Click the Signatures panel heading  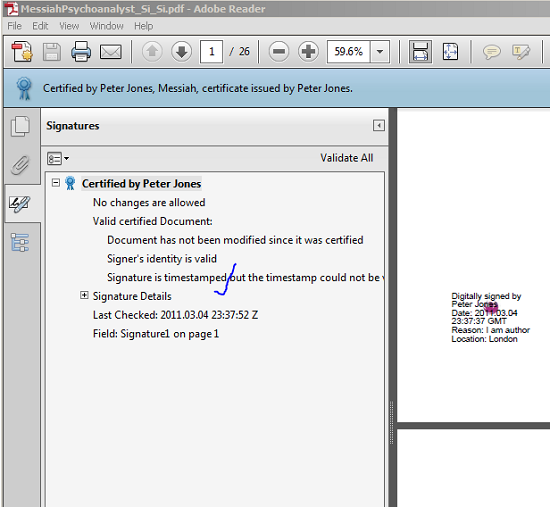[73, 126]
